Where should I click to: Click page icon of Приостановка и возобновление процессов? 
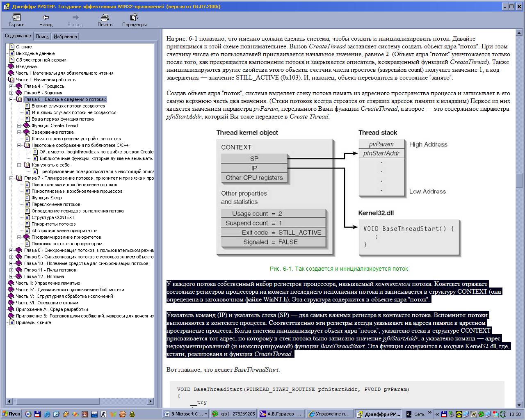[x=27, y=191]
